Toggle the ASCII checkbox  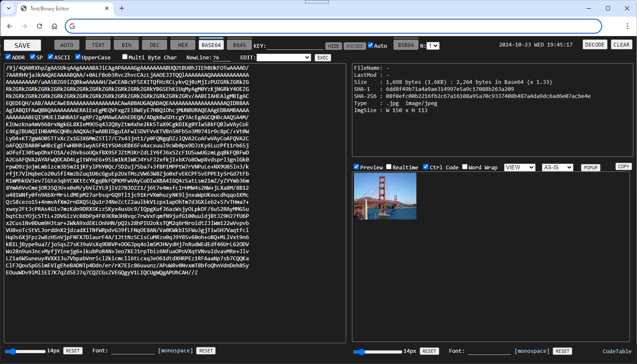point(50,57)
